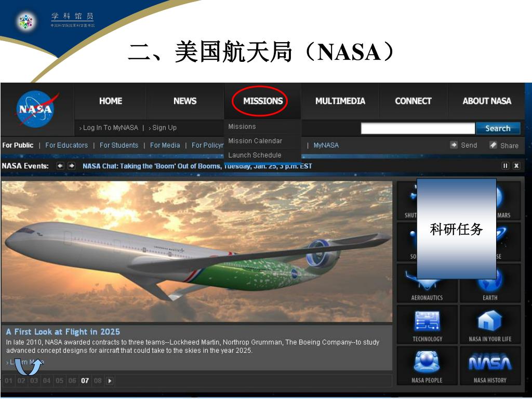Open the MyNASA link
This screenshot has height=399, width=532.
coord(326,145)
